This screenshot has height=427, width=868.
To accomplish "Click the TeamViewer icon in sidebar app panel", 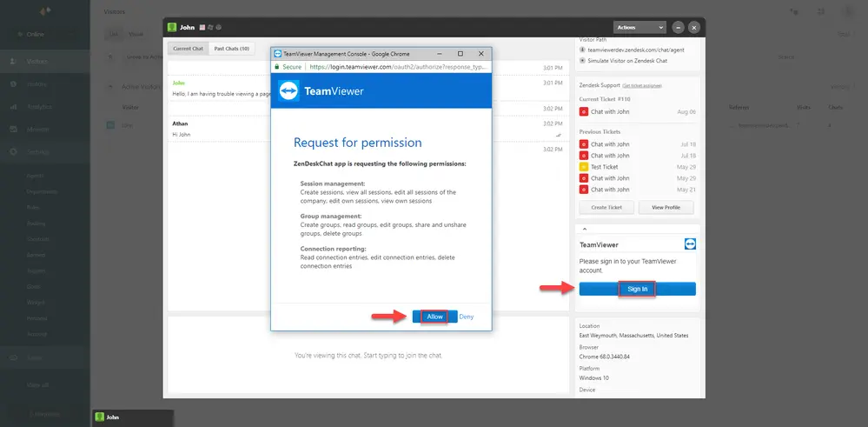I will (x=690, y=244).
